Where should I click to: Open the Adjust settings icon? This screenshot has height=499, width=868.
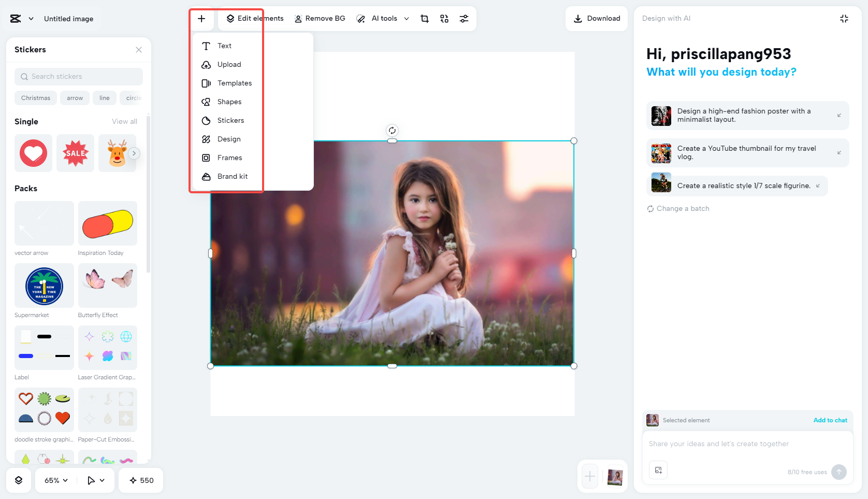click(464, 18)
